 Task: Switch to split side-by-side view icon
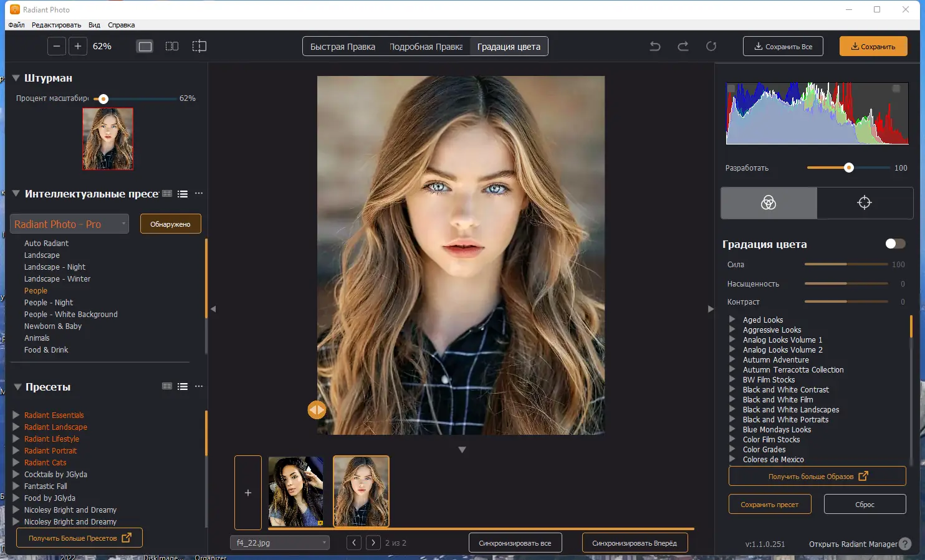pyautogui.click(x=172, y=46)
